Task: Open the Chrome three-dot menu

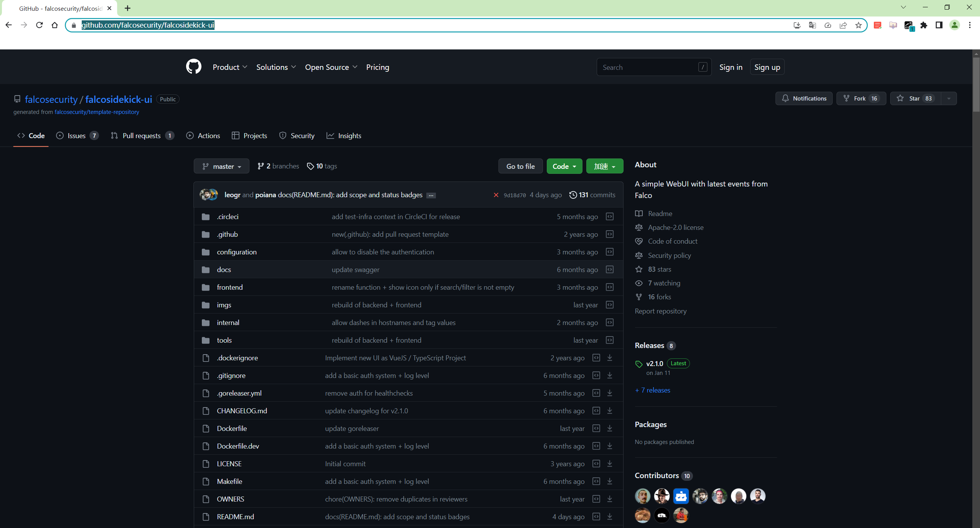Action: tap(970, 25)
